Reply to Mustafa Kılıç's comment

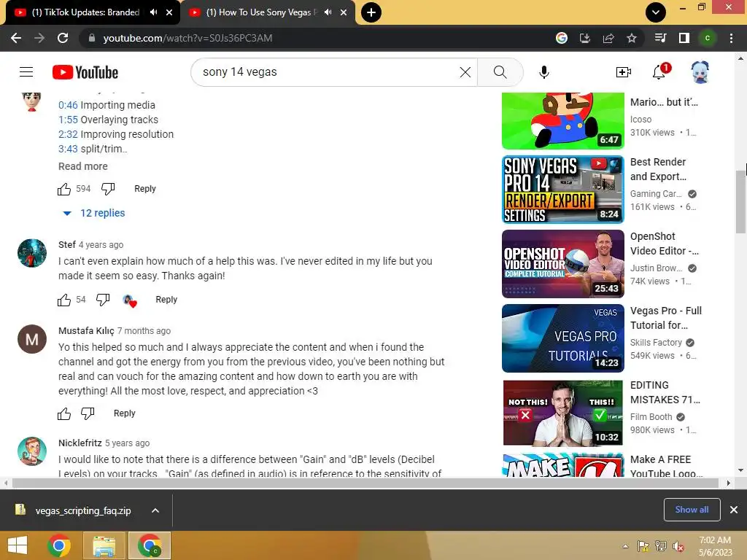click(x=124, y=413)
